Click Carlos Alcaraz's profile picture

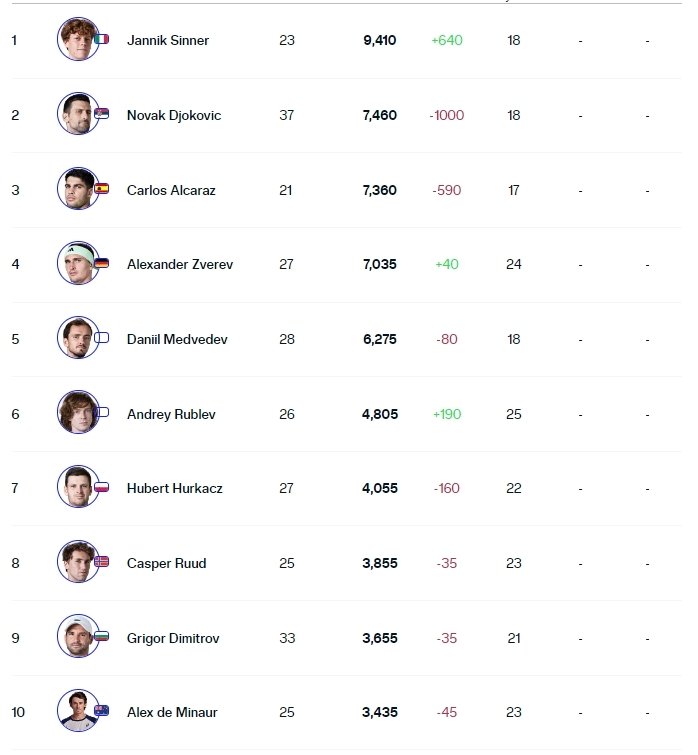pos(77,189)
